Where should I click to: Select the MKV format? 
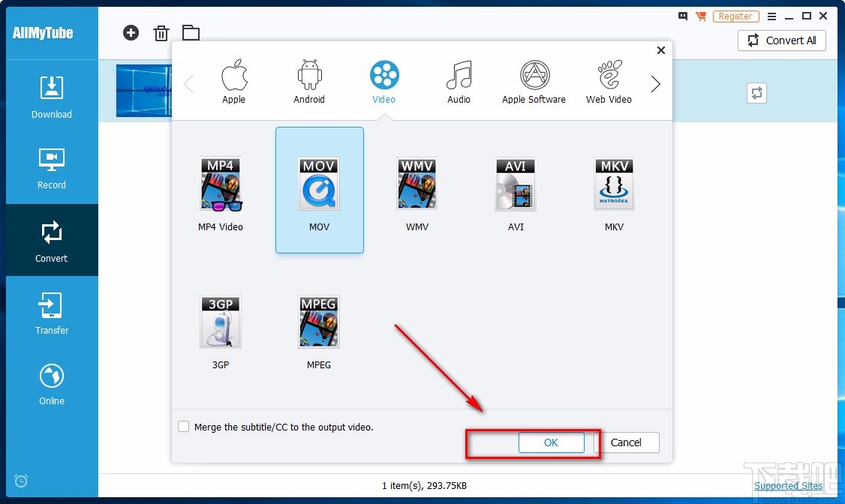(615, 193)
